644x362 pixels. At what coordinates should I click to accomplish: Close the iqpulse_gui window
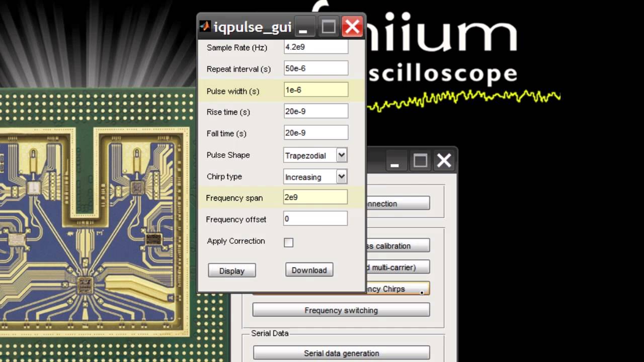[352, 27]
